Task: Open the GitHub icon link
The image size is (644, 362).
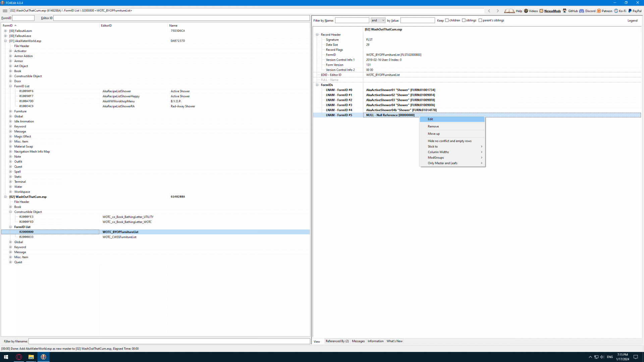Action: pos(565,11)
